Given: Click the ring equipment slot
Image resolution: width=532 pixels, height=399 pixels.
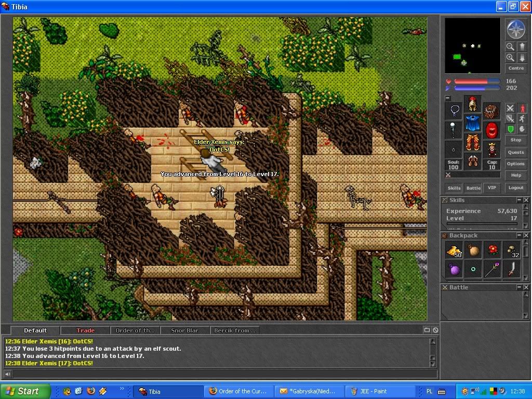Looking at the screenshot, I should [454, 150].
